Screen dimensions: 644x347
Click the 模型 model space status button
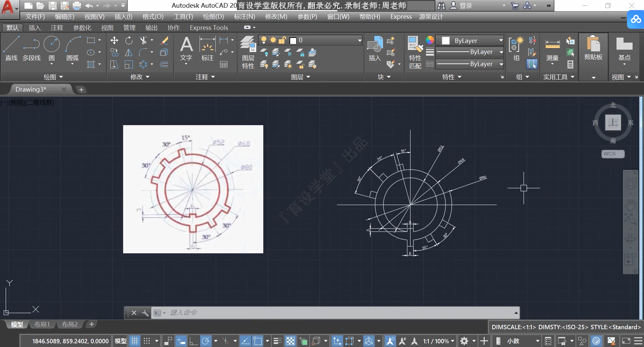point(121,341)
